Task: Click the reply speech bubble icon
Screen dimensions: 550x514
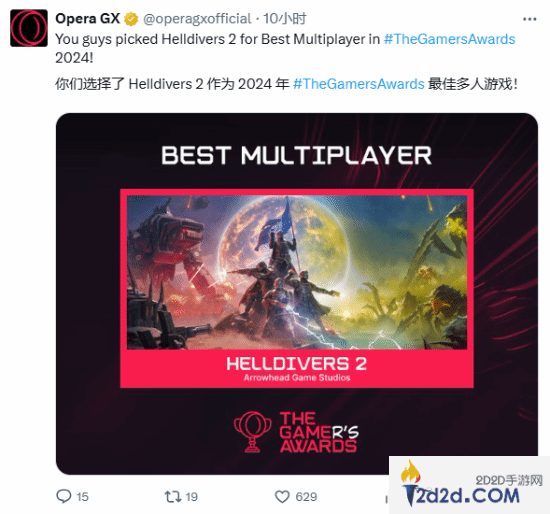Action: click(64, 496)
